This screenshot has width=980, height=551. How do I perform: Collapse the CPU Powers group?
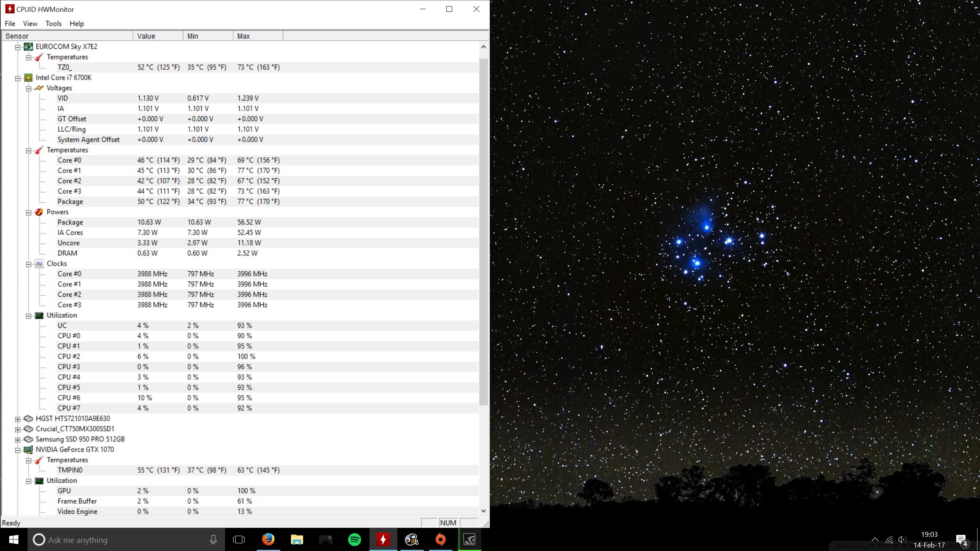click(x=29, y=212)
